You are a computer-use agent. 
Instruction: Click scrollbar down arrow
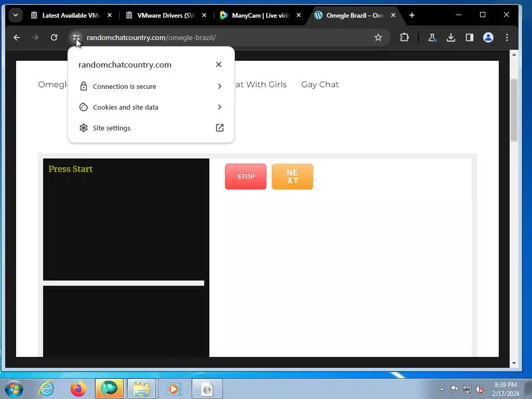click(x=514, y=363)
